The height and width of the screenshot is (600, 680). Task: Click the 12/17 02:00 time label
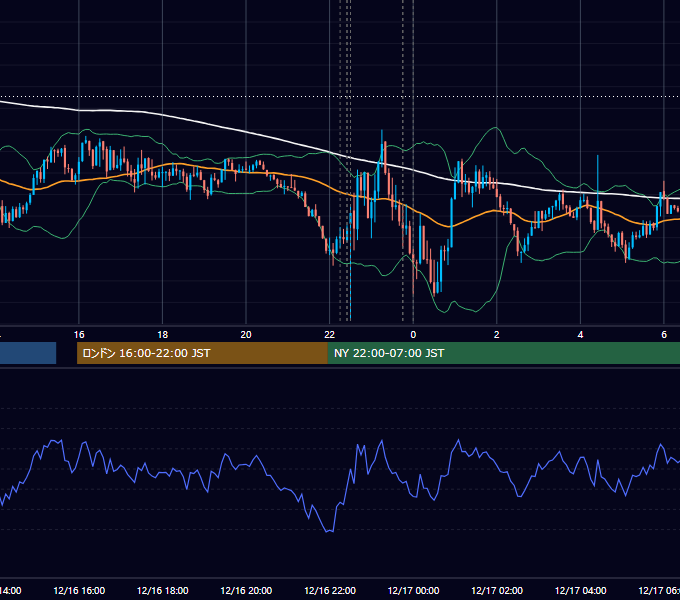(497, 590)
